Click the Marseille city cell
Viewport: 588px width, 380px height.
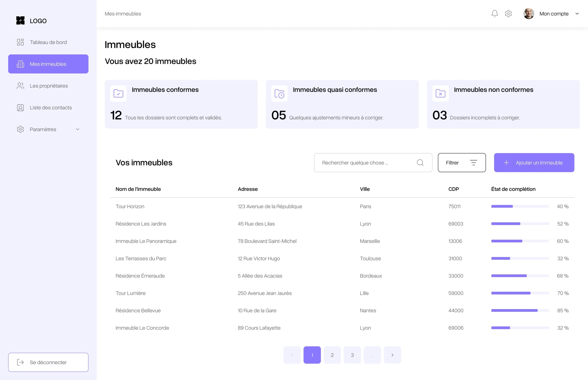[370, 241]
